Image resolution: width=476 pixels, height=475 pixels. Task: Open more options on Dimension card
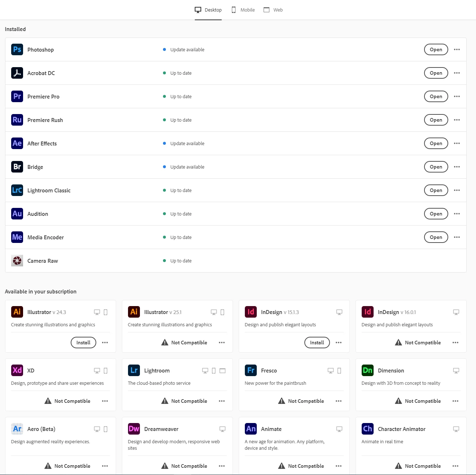point(455,401)
